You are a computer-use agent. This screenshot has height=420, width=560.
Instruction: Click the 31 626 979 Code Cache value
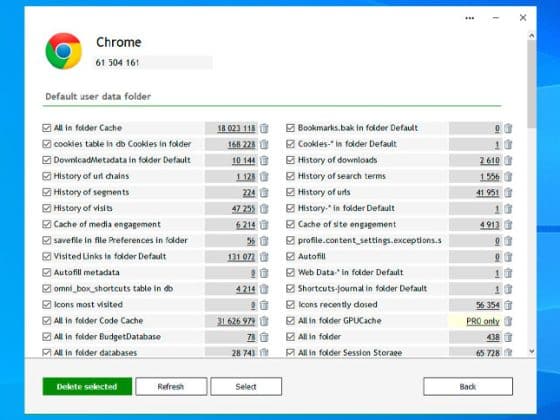[236, 321]
